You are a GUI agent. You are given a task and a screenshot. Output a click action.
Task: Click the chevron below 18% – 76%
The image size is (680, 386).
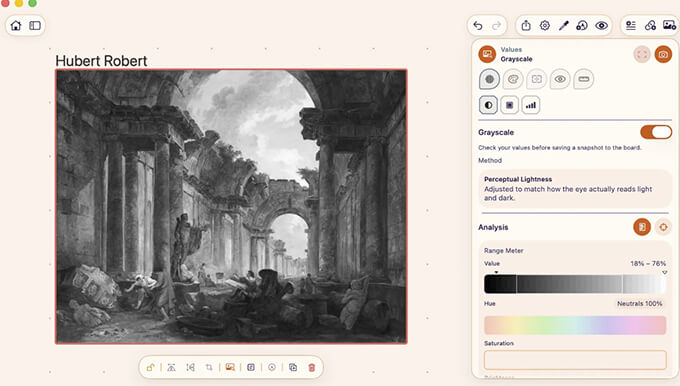point(664,272)
